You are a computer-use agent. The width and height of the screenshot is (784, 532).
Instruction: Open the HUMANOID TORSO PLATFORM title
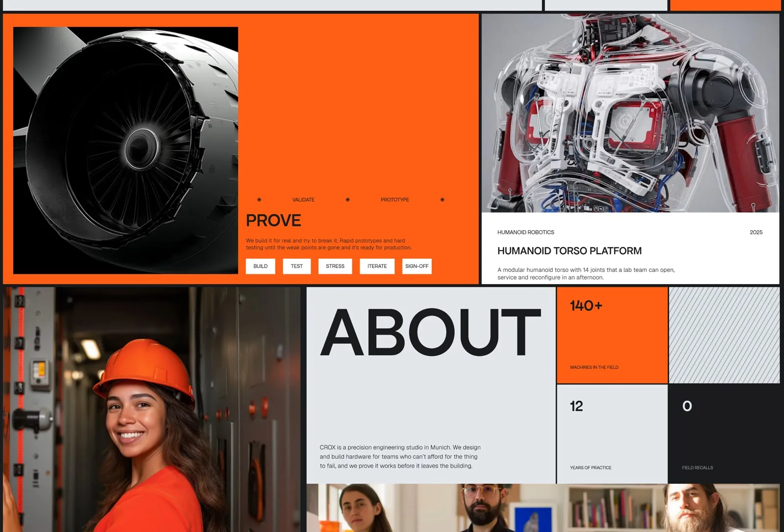coord(569,251)
